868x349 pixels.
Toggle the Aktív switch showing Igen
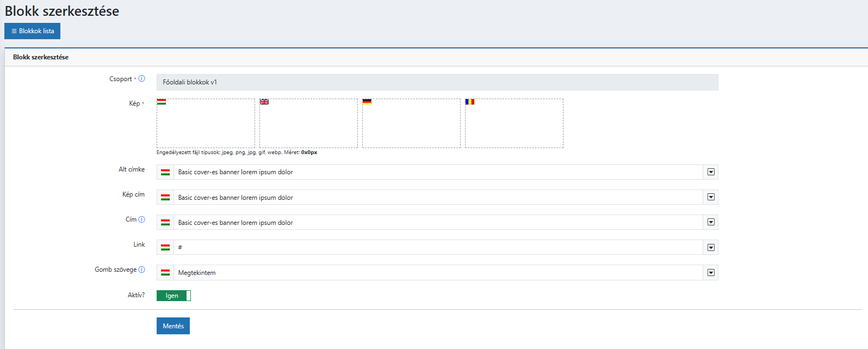pyautogui.click(x=173, y=296)
